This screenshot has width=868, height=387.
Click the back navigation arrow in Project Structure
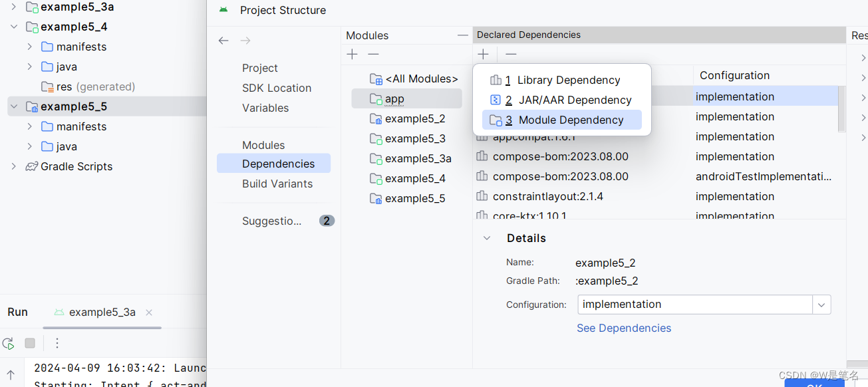[x=223, y=41]
